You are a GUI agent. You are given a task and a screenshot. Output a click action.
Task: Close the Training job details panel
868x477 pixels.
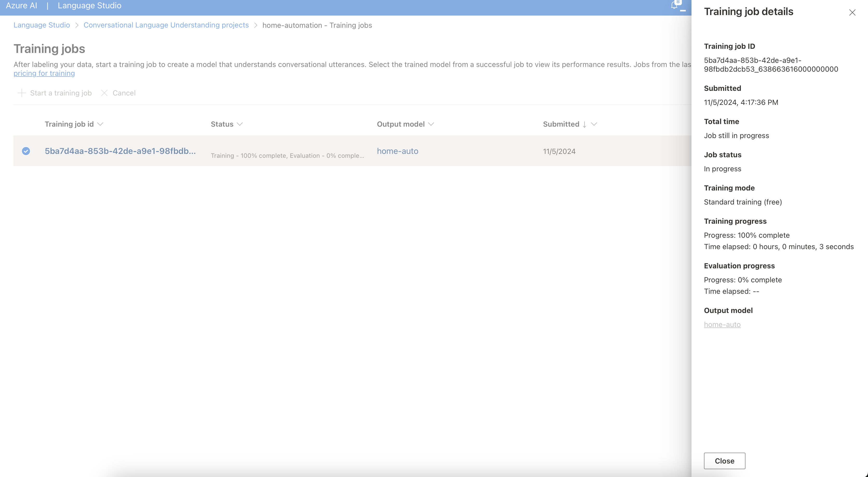(x=852, y=13)
